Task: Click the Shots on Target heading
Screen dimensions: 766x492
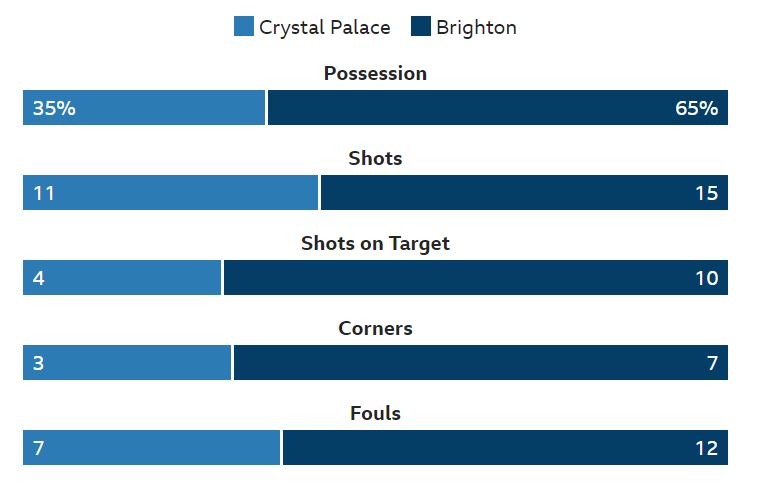Action: click(375, 243)
